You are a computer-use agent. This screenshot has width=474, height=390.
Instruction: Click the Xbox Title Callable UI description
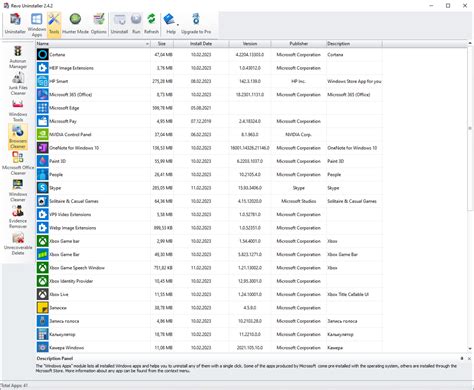tap(348, 294)
